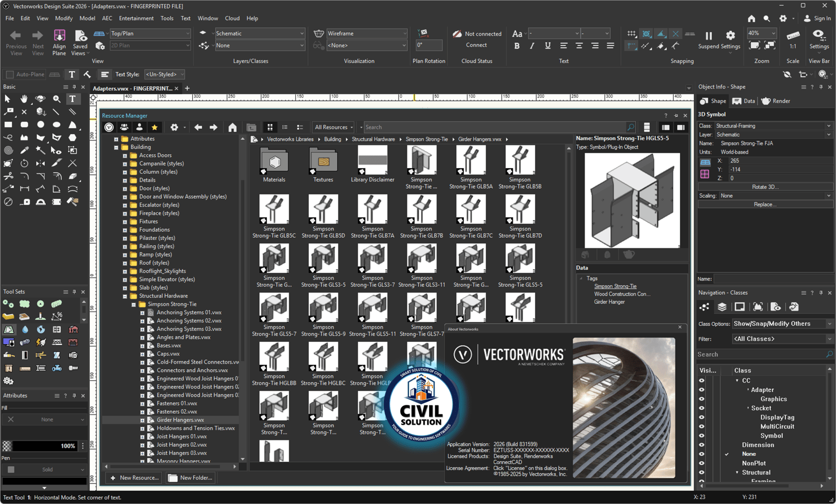Click the Replace... button

765,204
